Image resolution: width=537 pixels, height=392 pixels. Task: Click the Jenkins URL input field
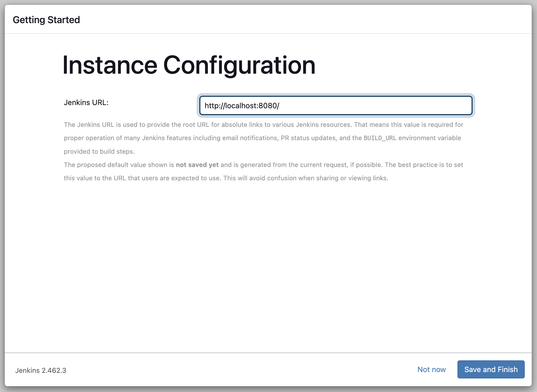tap(336, 106)
